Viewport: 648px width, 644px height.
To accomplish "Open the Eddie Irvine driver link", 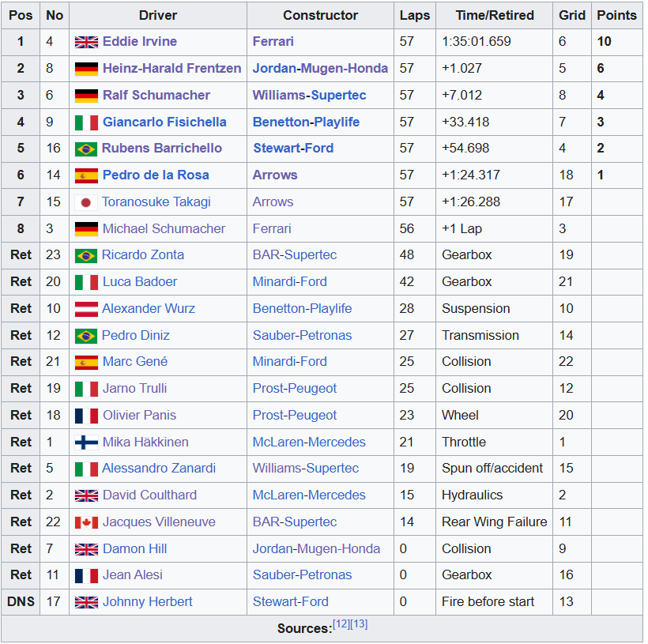I will point(140,41).
